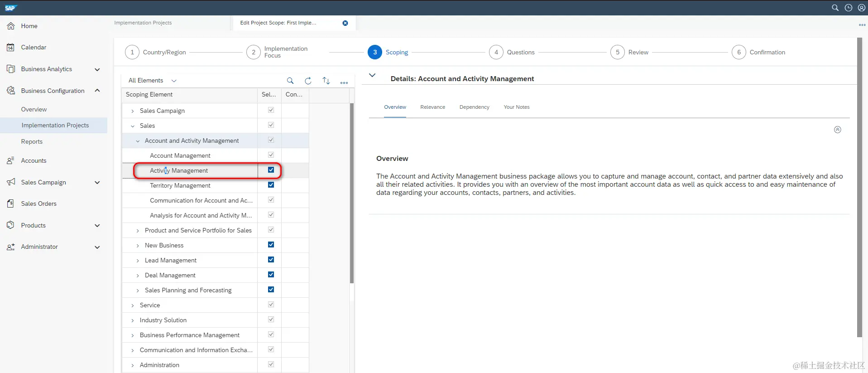Image resolution: width=868 pixels, height=373 pixels.
Task: Expand the Service tree node
Action: (132, 305)
